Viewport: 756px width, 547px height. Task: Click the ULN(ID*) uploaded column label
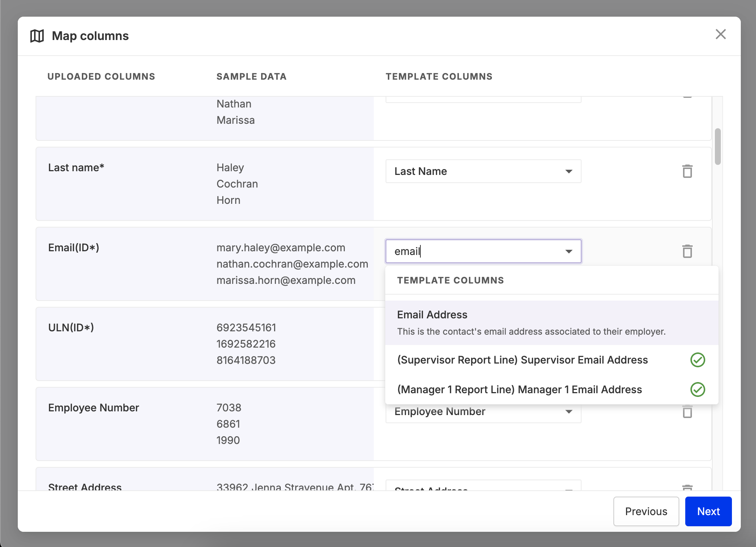71,328
